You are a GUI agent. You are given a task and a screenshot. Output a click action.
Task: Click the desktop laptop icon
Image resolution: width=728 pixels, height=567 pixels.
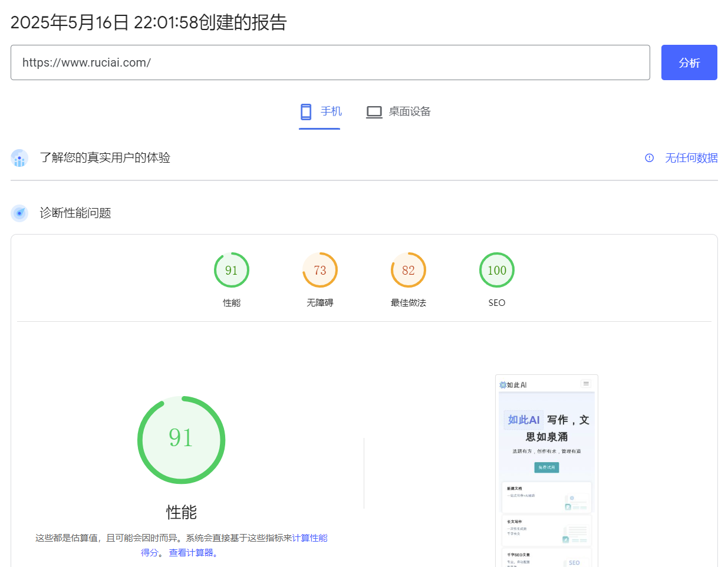[x=374, y=112]
